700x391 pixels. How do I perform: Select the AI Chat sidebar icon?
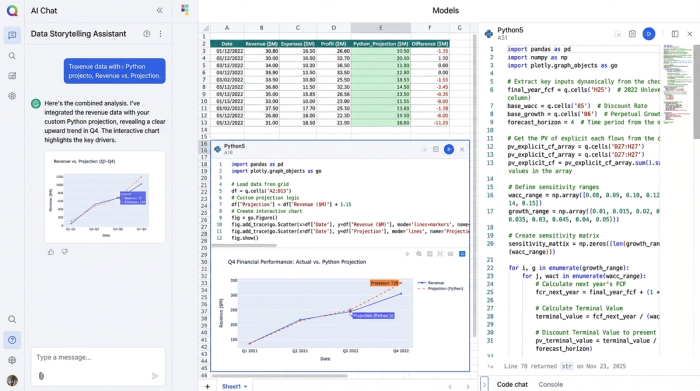click(12, 35)
